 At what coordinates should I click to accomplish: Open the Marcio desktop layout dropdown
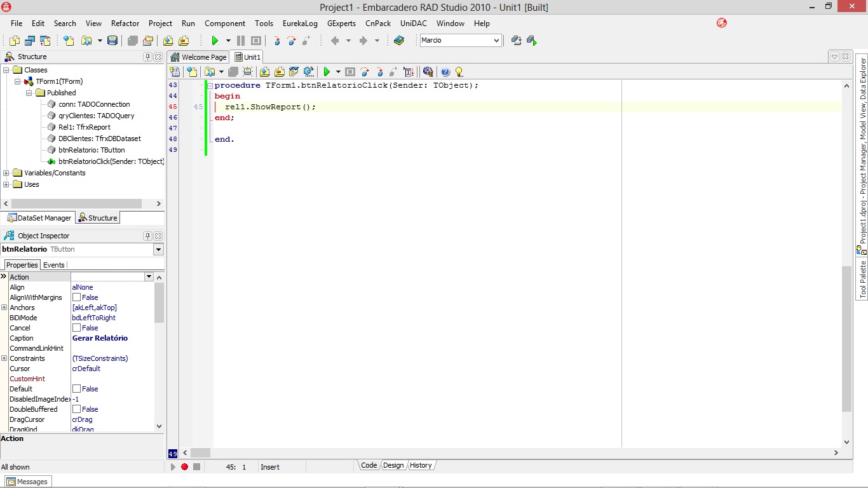[x=496, y=41]
